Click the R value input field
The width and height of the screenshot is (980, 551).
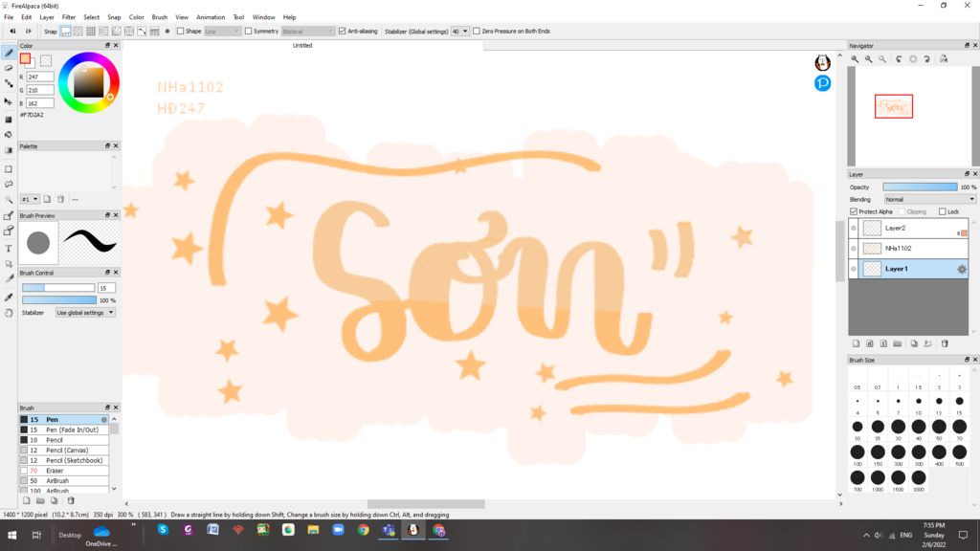pos(40,77)
